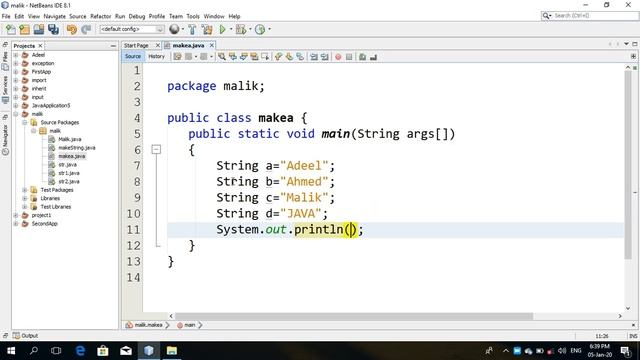
Task: Select str1.java in project tree
Action: point(69,173)
